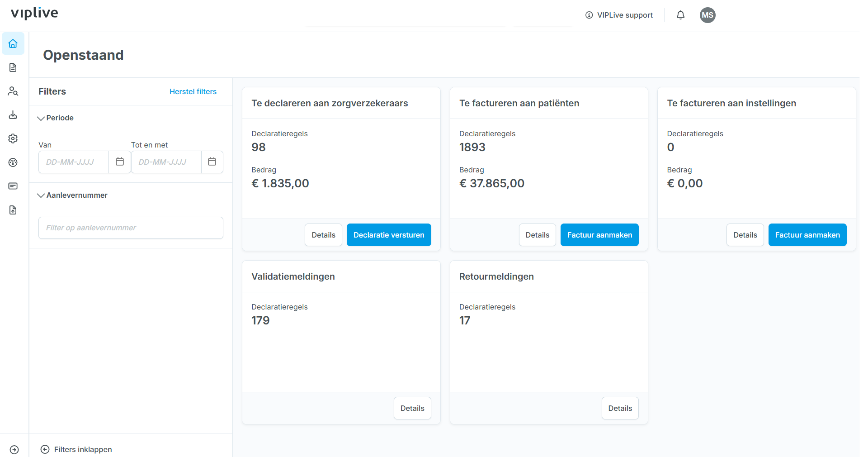The width and height of the screenshot is (868, 457).
Task: Open the notifications bell
Action: (680, 15)
